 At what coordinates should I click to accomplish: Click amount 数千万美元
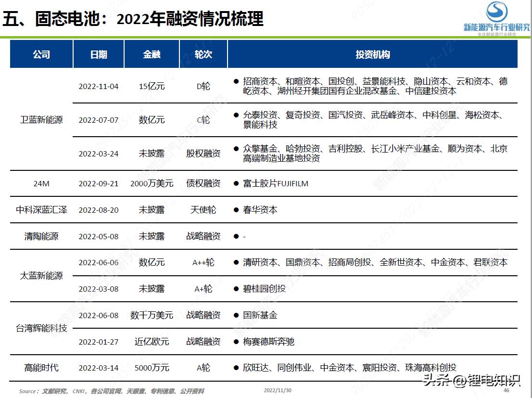152,316
